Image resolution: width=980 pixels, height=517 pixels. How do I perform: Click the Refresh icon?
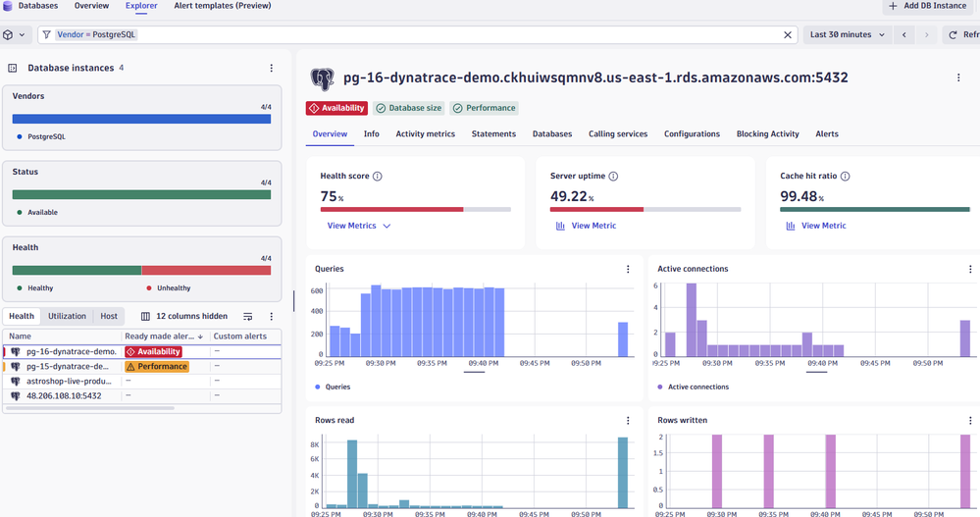[x=953, y=35]
